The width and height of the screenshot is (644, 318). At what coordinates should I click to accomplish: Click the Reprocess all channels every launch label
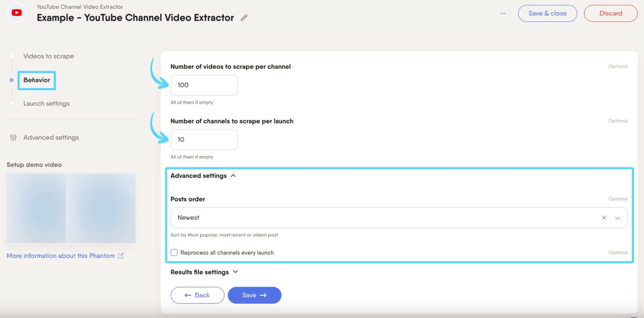pyautogui.click(x=227, y=252)
